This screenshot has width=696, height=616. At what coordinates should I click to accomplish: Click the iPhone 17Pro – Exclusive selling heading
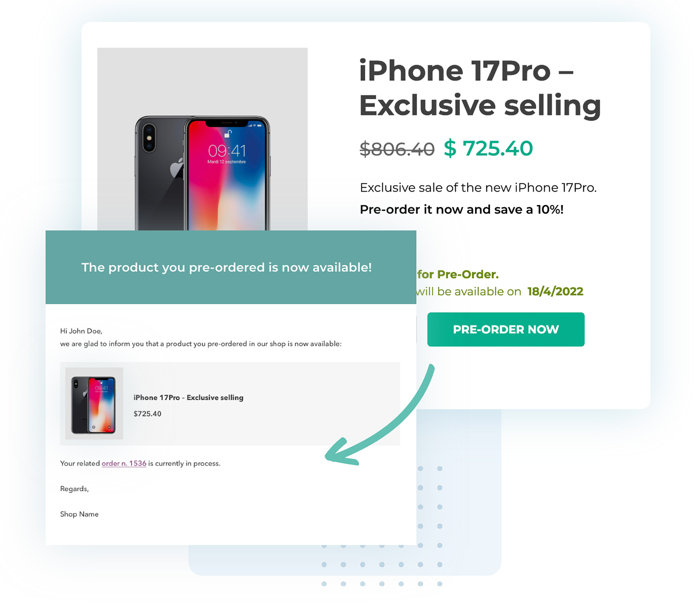480,88
